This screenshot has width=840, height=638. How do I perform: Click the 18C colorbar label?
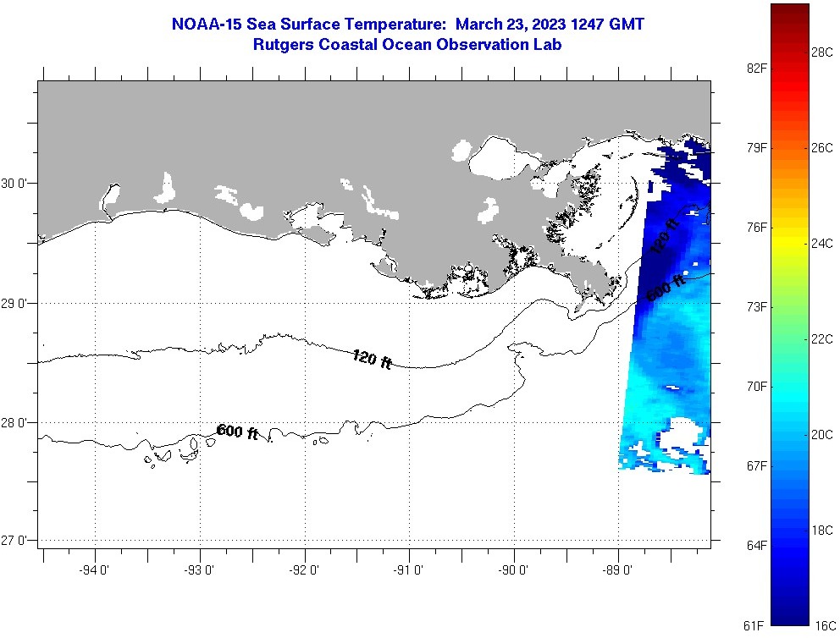pyautogui.click(x=822, y=531)
